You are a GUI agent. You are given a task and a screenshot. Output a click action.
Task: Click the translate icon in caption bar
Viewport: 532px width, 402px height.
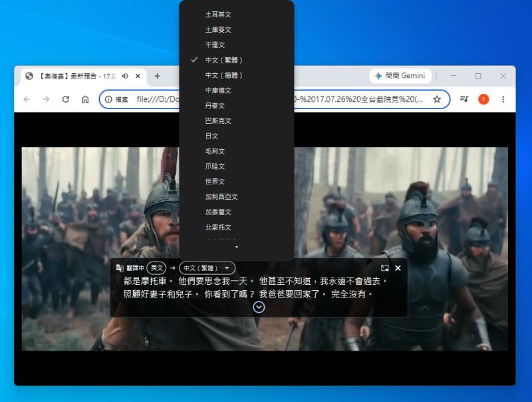point(120,268)
